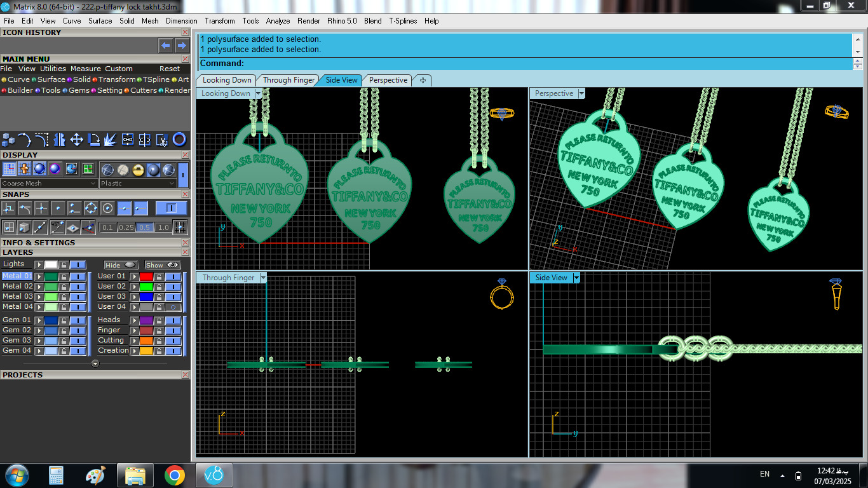Open Side View viewport dropdown arrow
This screenshot has height=488, width=868.
[x=576, y=278]
